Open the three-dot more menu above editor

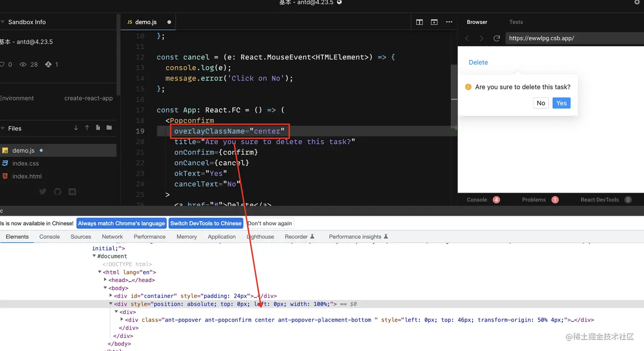tap(449, 22)
